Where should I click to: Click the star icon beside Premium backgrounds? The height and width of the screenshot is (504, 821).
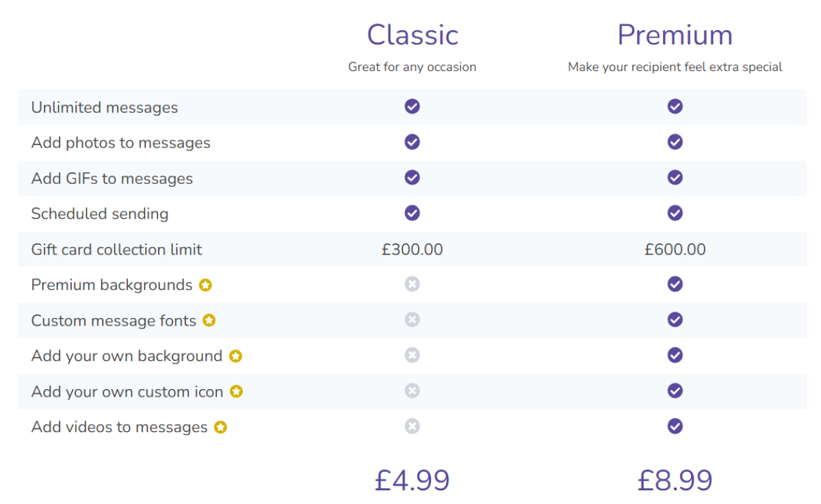point(205,285)
